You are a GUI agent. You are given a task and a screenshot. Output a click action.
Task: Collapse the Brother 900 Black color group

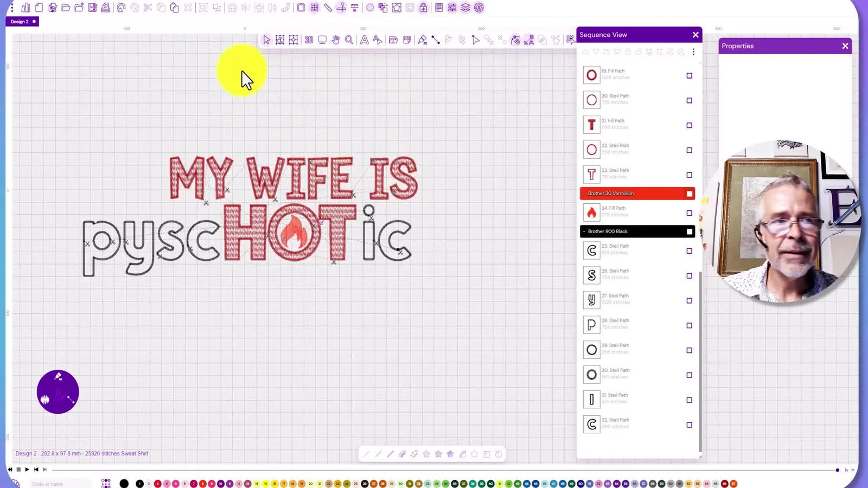tap(584, 232)
